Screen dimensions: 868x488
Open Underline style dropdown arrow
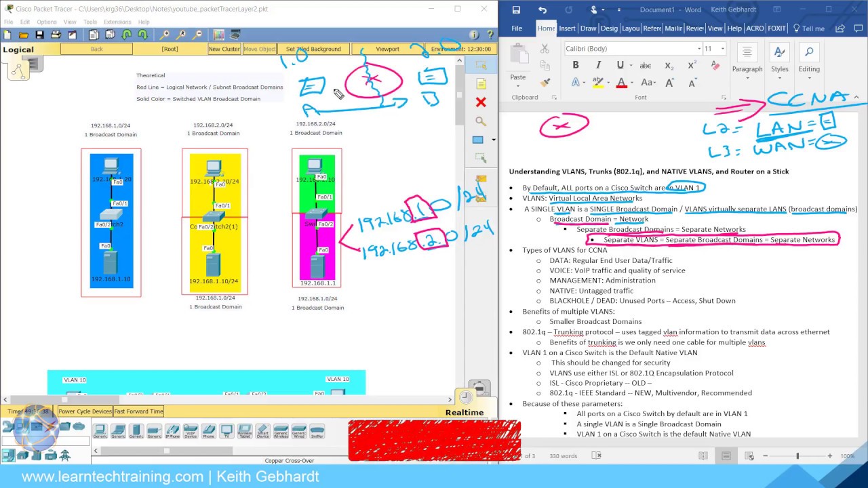631,65
